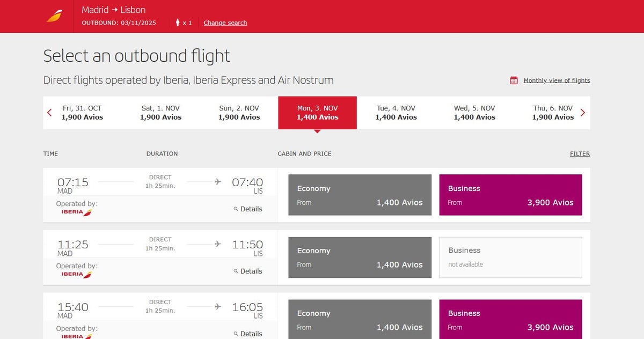Viewport: 644px width, 339px height.
Task: Click airplane icon on 11:25 flight
Action: pos(217,244)
